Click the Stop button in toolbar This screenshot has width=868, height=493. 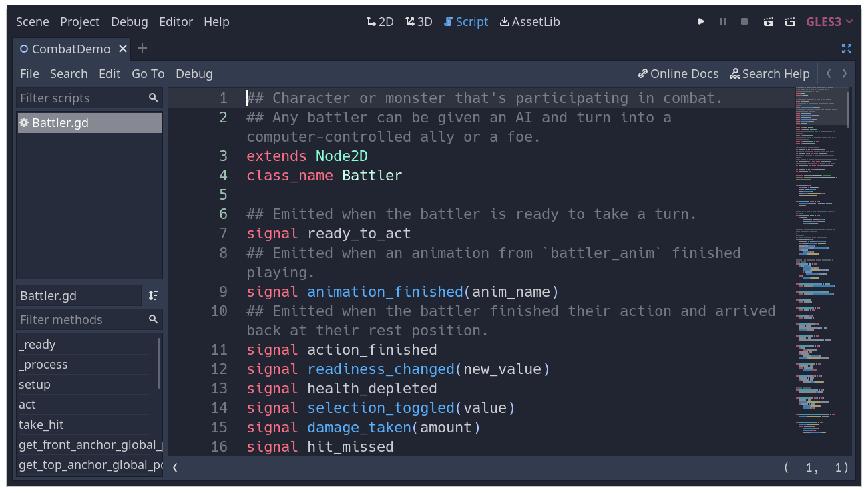pyautogui.click(x=744, y=21)
